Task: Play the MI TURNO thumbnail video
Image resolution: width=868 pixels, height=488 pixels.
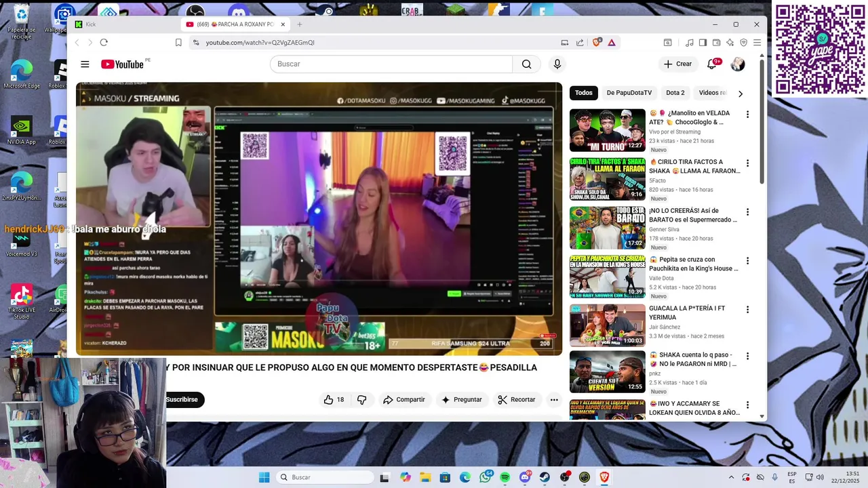Action: pyautogui.click(x=608, y=130)
